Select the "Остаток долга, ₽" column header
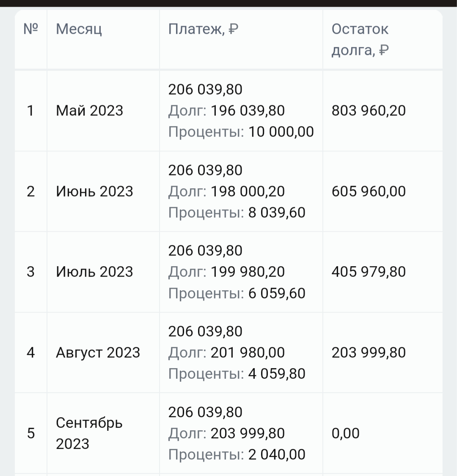The image size is (457, 476). [x=360, y=39]
